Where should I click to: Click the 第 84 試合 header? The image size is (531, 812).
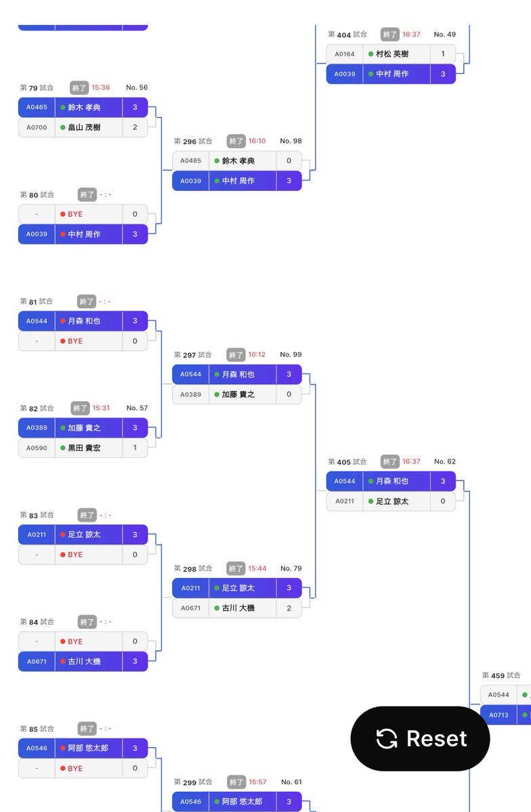[37, 622]
